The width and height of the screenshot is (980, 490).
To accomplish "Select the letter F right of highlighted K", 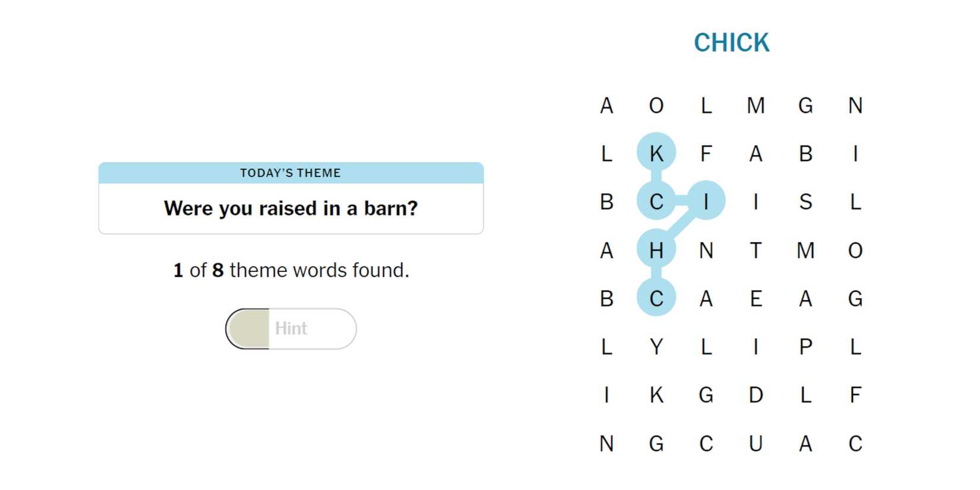I will 706,153.
